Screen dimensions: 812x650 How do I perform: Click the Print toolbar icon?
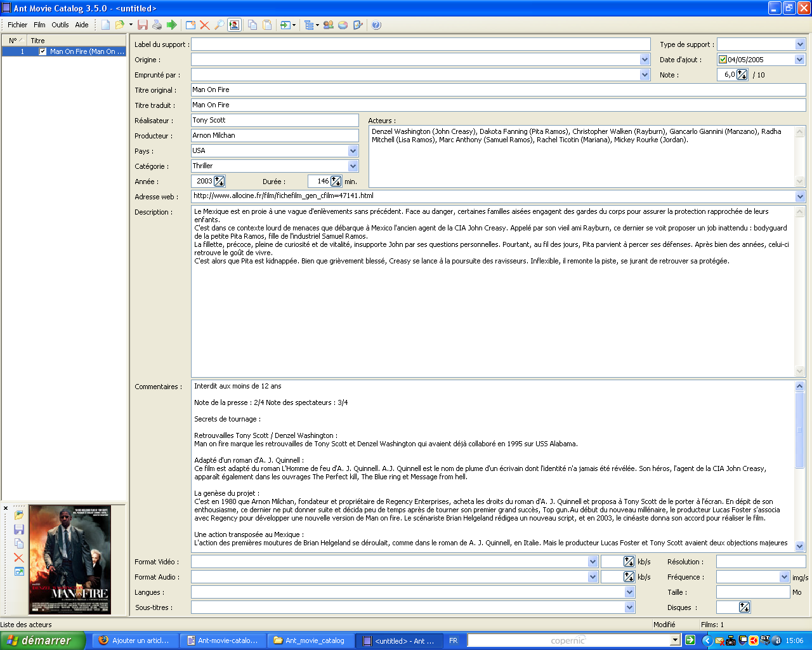pos(157,25)
